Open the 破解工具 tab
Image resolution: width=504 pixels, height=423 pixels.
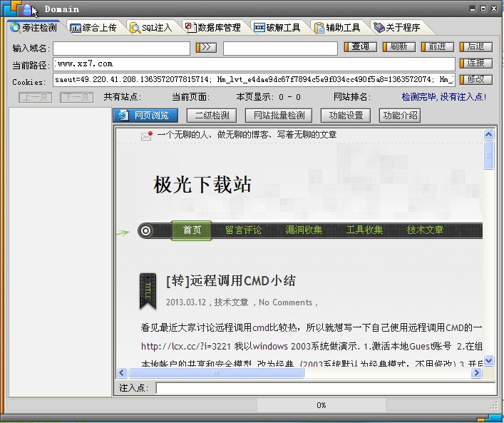(x=277, y=28)
